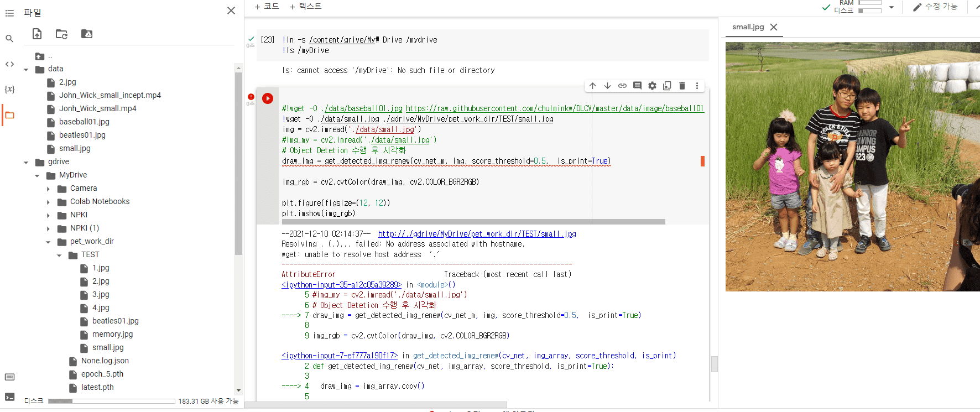Open the variables inspector icon

(9, 89)
